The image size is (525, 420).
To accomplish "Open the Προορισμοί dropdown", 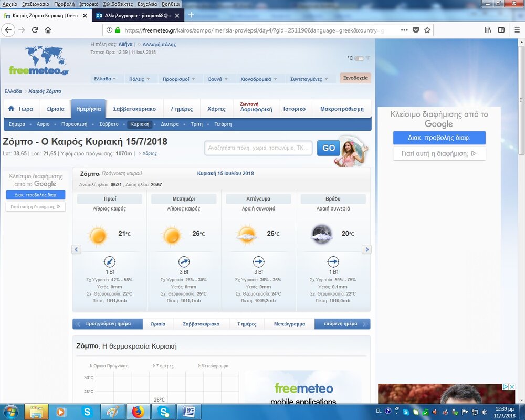I will point(178,79).
